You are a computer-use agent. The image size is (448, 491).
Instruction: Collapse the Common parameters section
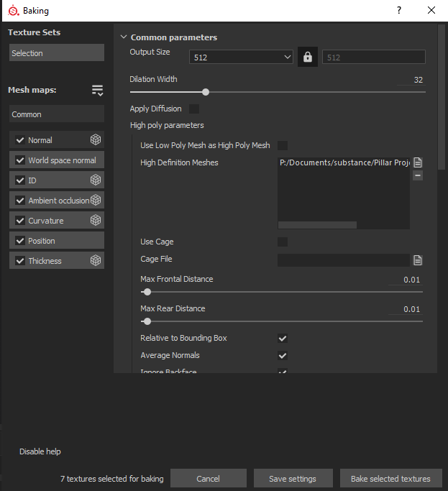[x=124, y=37]
